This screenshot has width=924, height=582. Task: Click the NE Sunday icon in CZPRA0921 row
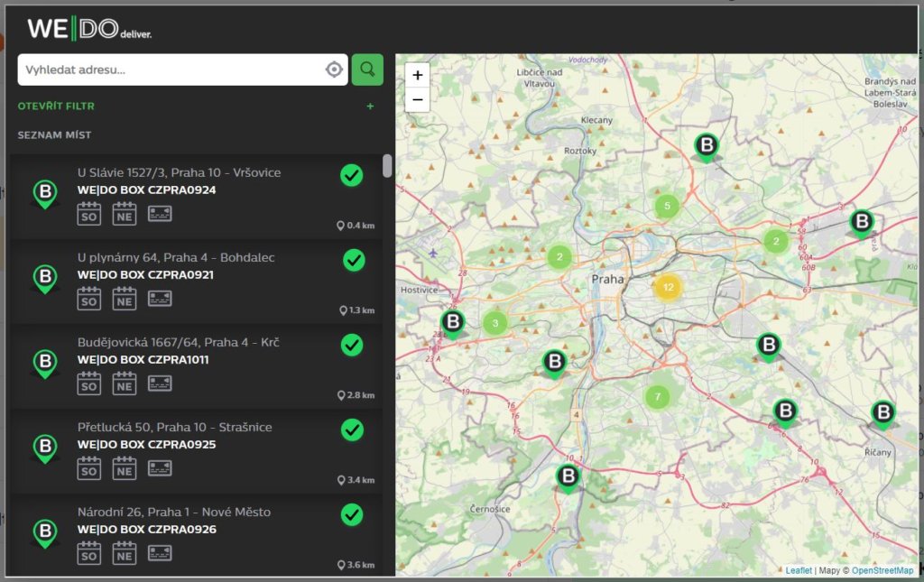(x=125, y=299)
